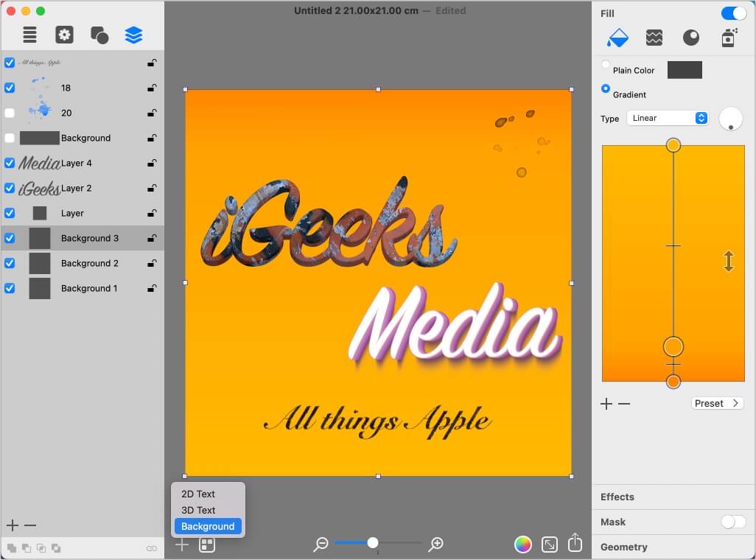Select the top gradient color stop

673,145
